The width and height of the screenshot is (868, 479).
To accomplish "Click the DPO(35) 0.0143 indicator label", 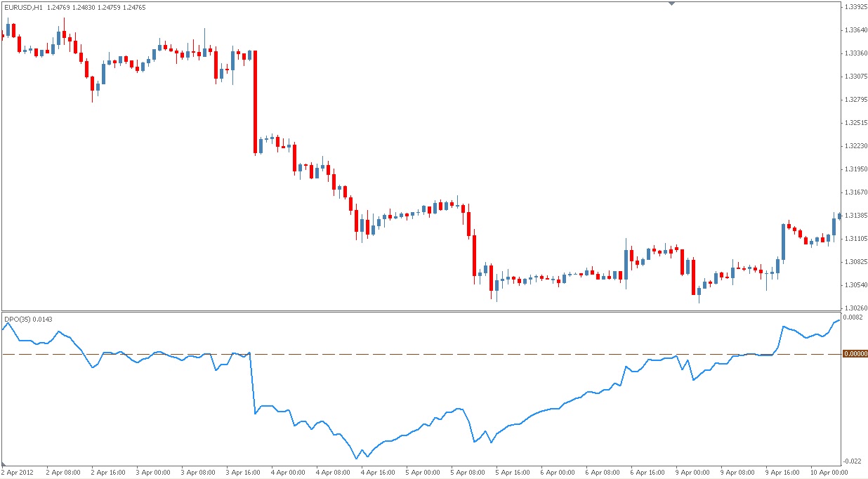I will pos(28,319).
